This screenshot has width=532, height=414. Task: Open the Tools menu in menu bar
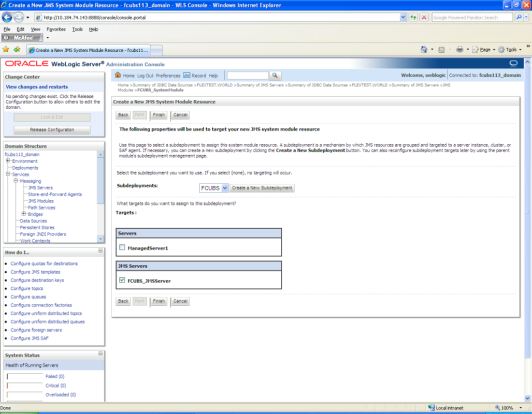click(x=77, y=29)
